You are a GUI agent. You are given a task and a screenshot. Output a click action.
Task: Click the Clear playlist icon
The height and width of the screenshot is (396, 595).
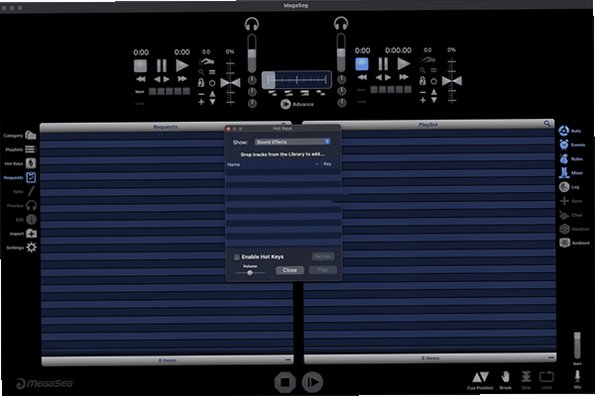(564, 215)
